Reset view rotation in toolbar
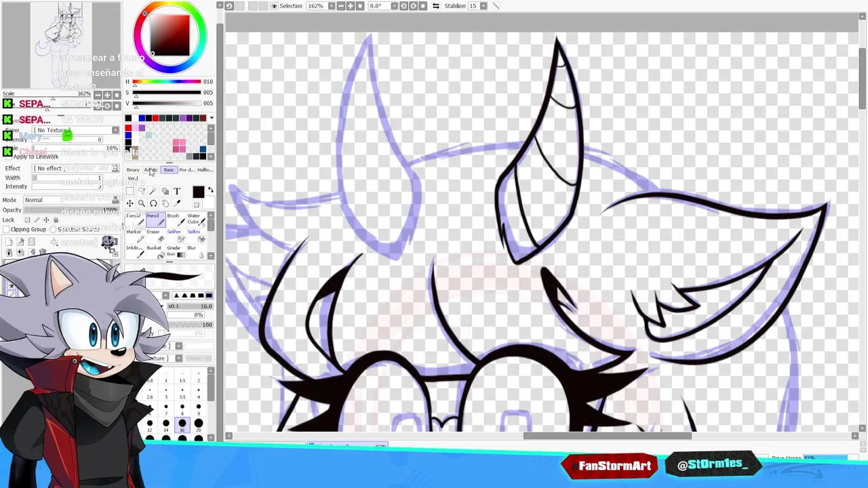This screenshot has width=868, height=488. click(x=422, y=5)
